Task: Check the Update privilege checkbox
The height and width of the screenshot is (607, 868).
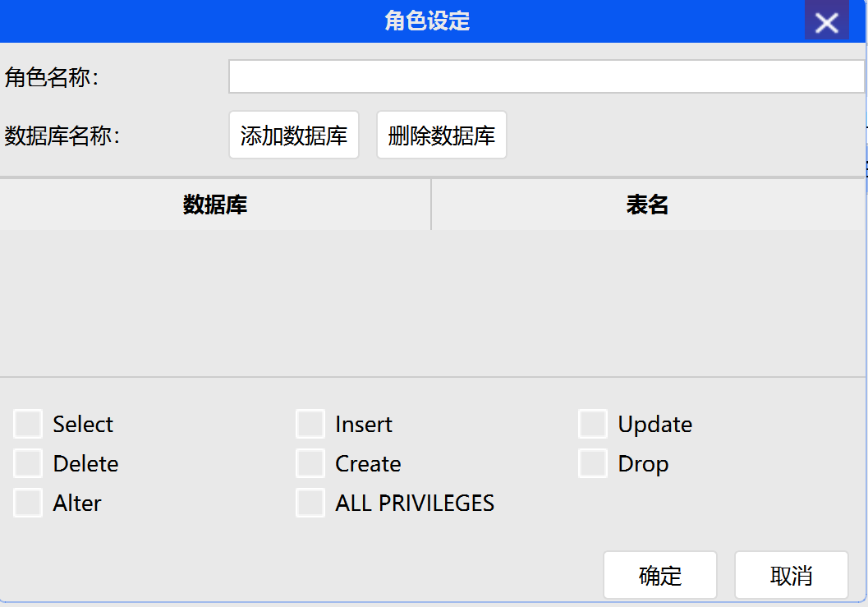Action: coord(593,424)
